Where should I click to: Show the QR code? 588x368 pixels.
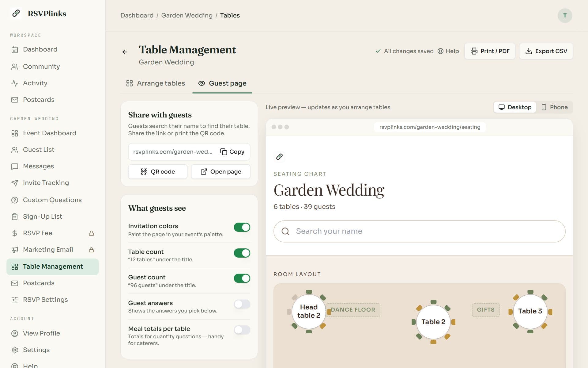[158, 172]
